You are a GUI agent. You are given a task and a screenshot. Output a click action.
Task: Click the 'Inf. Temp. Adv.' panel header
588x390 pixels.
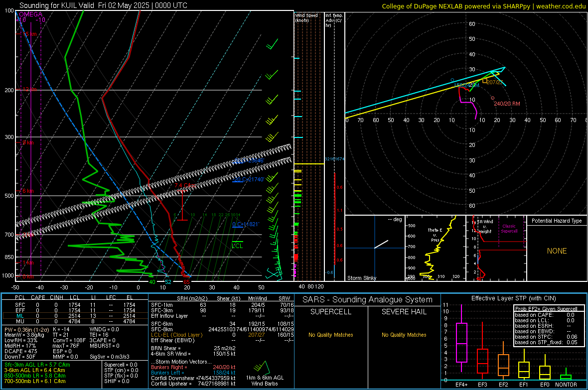[334, 20]
